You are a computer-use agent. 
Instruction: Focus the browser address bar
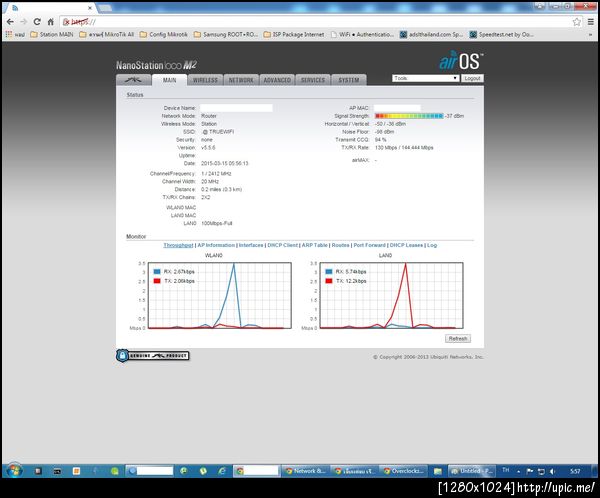pyautogui.click(x=321, y=22)
